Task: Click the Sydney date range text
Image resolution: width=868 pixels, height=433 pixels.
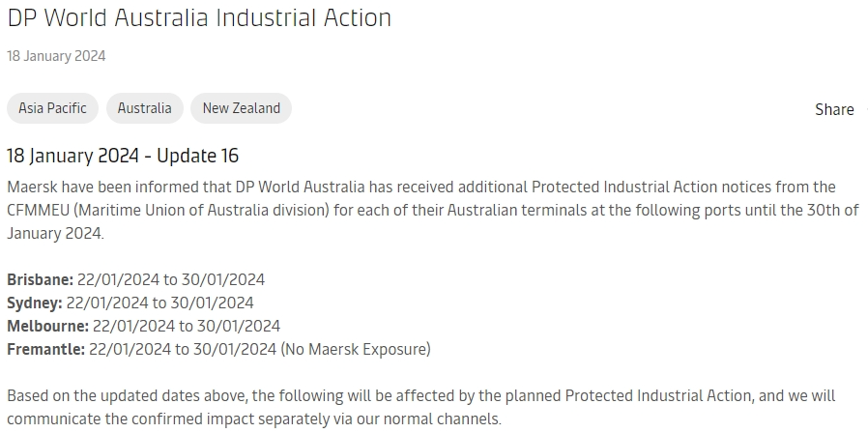Action: [160, 303]
